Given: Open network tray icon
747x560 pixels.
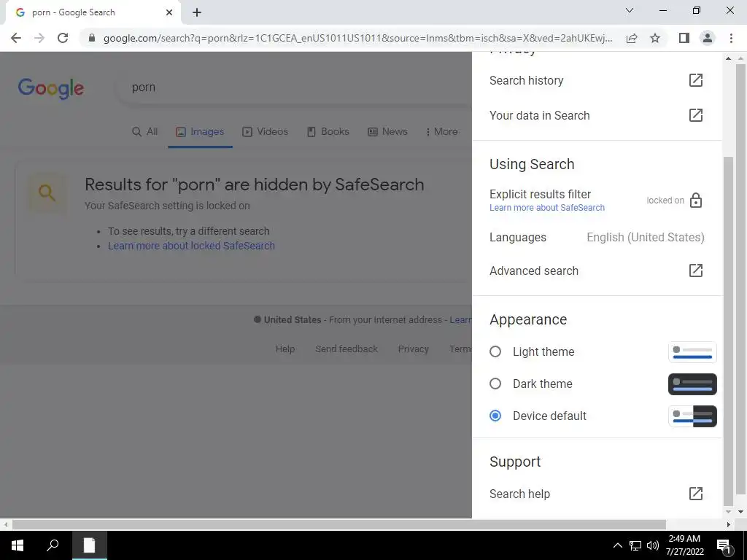Looking at the screenshot, I should pos(635,545).
